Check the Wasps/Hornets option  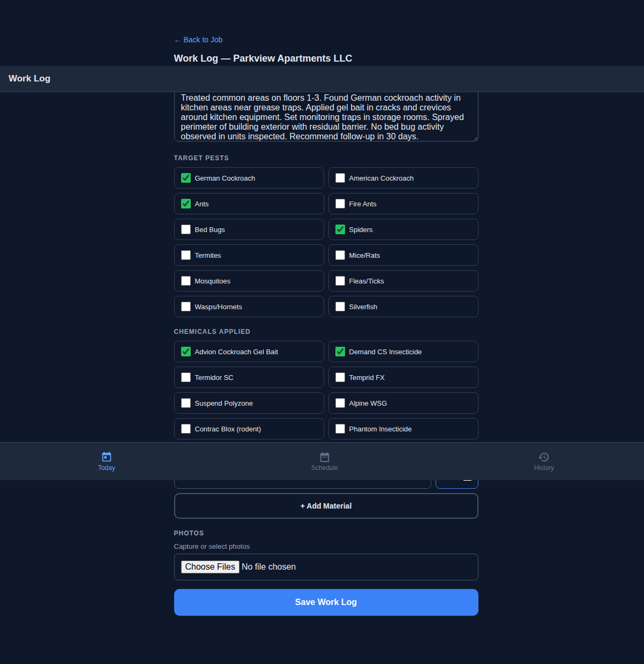coord(186,307)
